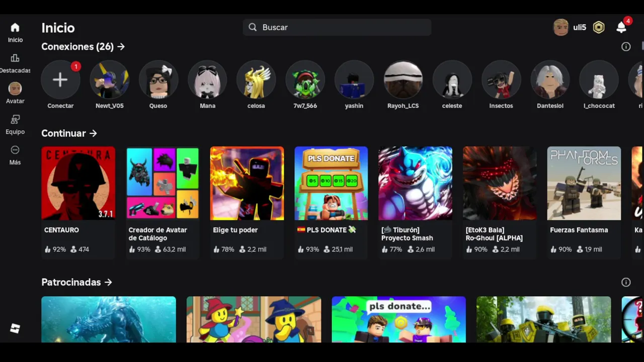644x362 pixels.
Task: Click 2,6 mil player count
Action: [421, 249]
